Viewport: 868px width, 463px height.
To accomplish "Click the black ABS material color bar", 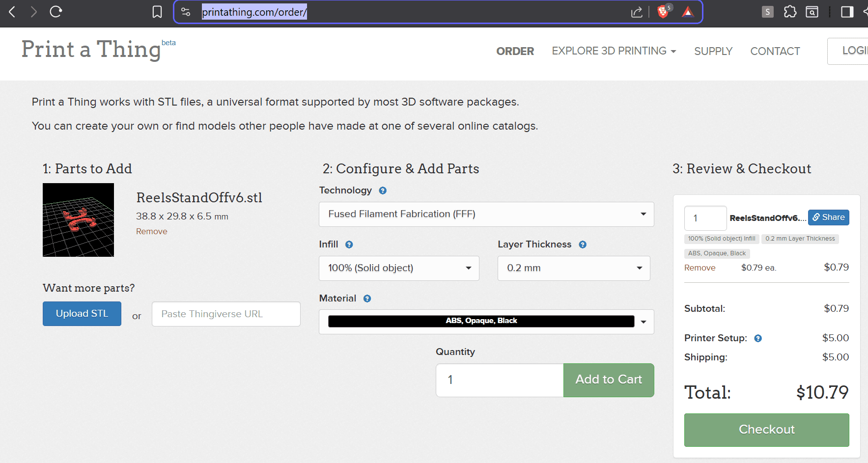I will [481, 321].
